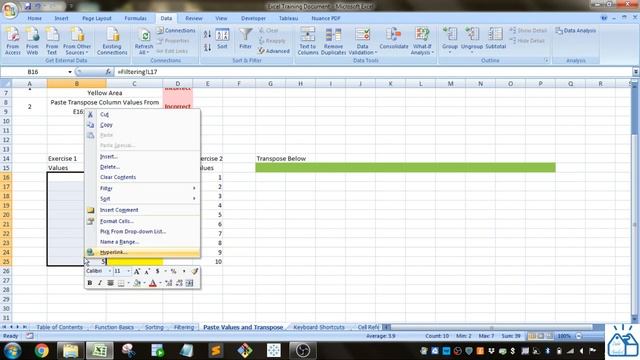The width and height of the screenshot is (640, 360).
Task: Open File Explorer from taskbar
Action: (70, 351)
